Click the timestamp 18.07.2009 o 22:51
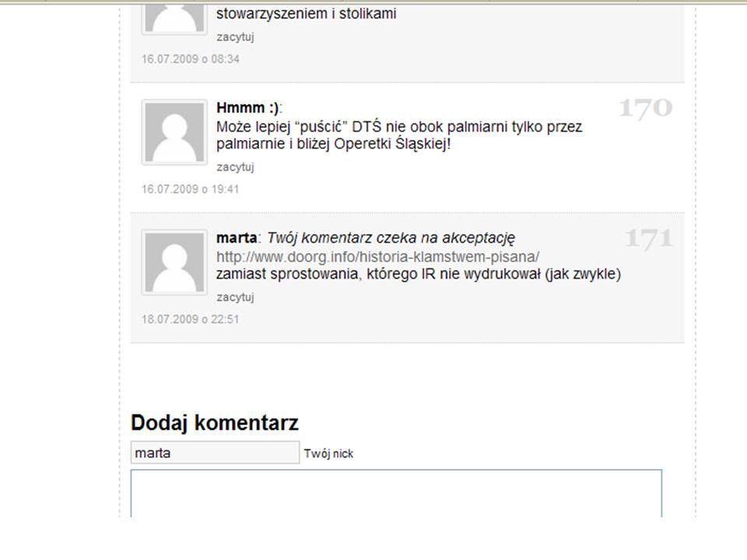This screenshot has height=560, width=747. pos(191,319)
